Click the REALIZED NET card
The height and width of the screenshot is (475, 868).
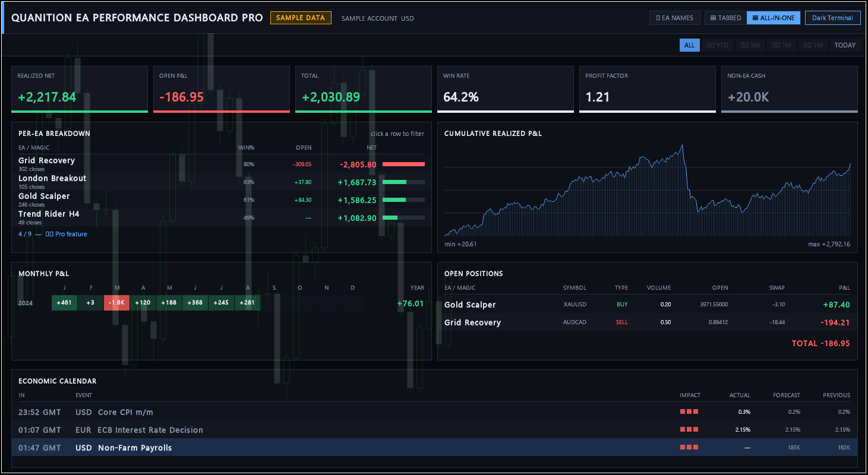[x=80, y=89]
